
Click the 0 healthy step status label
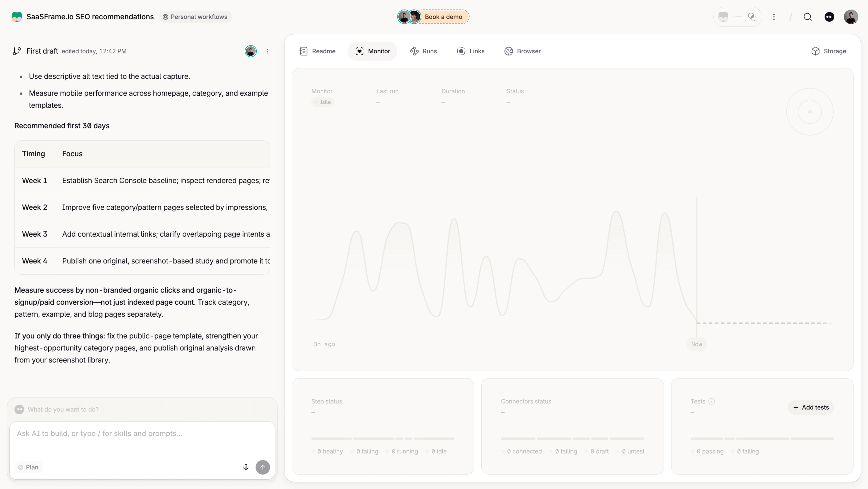coord(327,451)
